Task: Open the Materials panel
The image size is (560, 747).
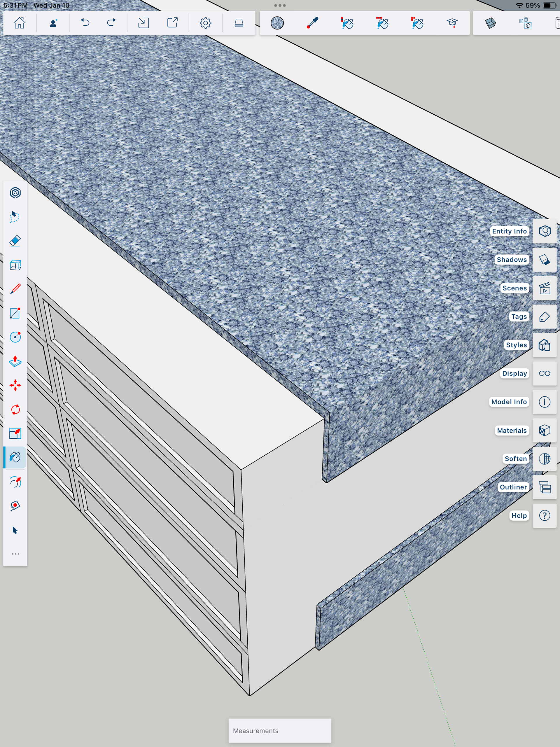Action: (545, 430)
